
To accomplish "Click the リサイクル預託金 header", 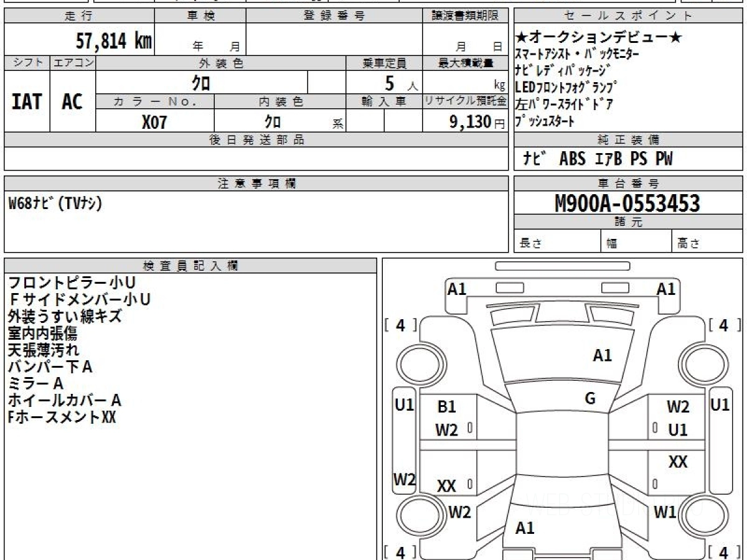I will pos(465,101).
